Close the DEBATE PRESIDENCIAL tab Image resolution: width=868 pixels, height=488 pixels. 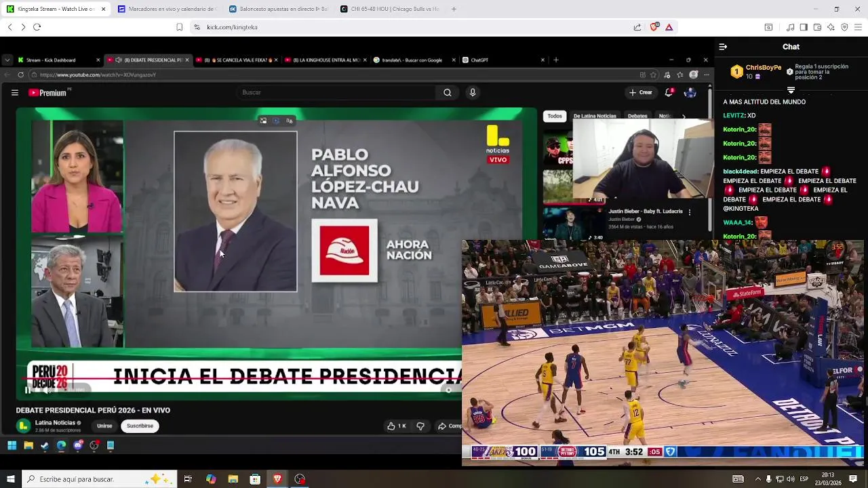tap(187, 60)
